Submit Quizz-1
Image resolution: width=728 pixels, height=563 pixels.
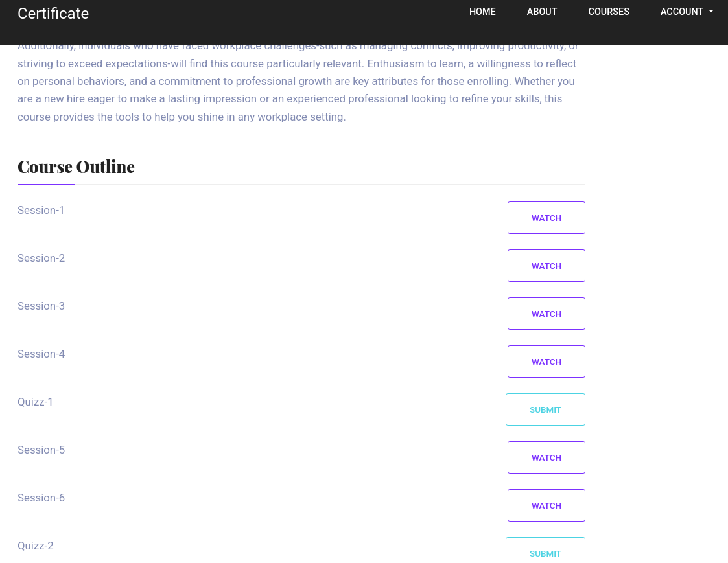coord(545,409)
